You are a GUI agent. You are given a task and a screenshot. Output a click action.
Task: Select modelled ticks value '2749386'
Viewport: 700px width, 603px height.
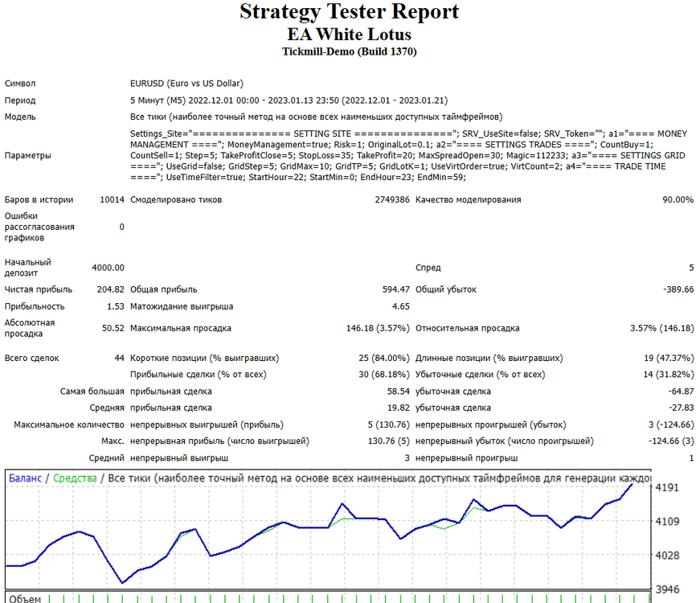pyautogui.click(x=392, y=199)
